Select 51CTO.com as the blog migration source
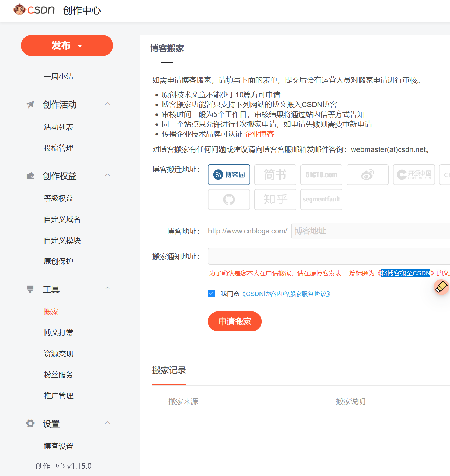450x476 pixels. point(321,175)
